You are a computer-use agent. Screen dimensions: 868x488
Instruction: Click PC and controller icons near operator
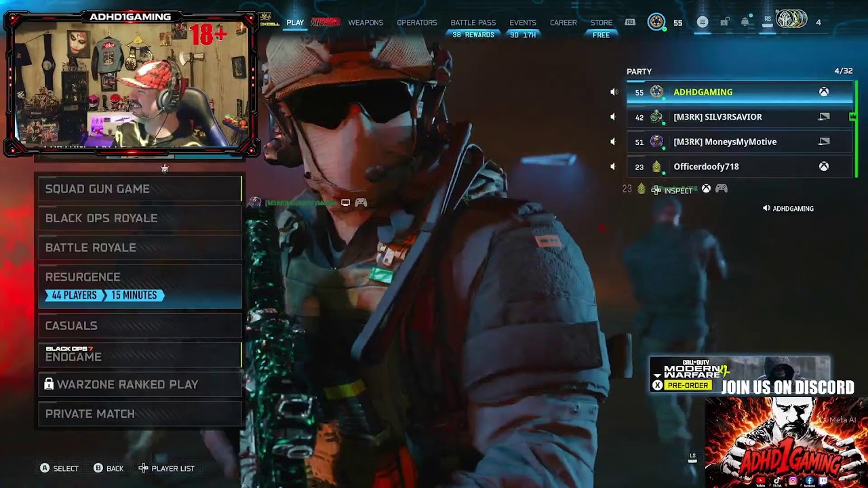click(353, 203)
